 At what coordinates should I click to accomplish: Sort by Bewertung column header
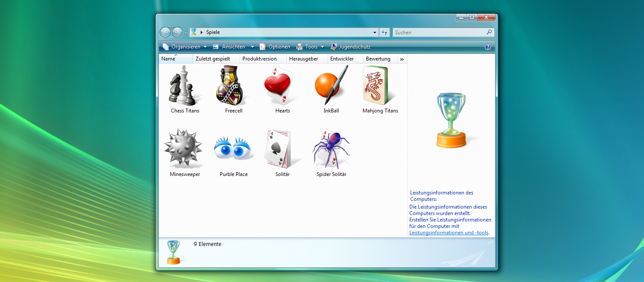tap(381, 59)
